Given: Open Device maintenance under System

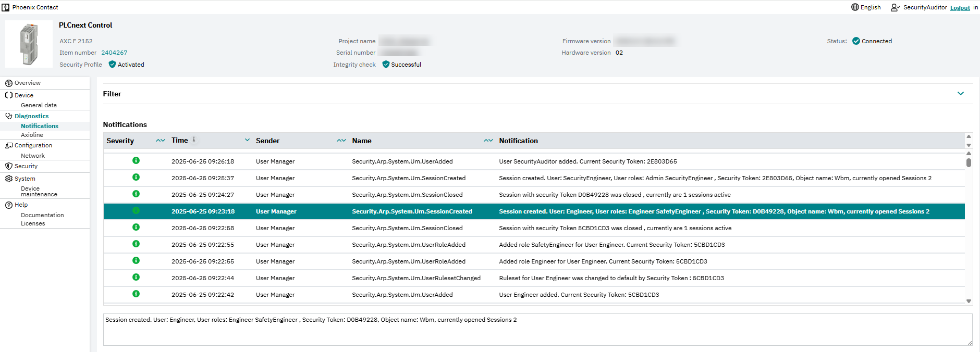Looking at the screenshot, I should (x=39, y=192).
